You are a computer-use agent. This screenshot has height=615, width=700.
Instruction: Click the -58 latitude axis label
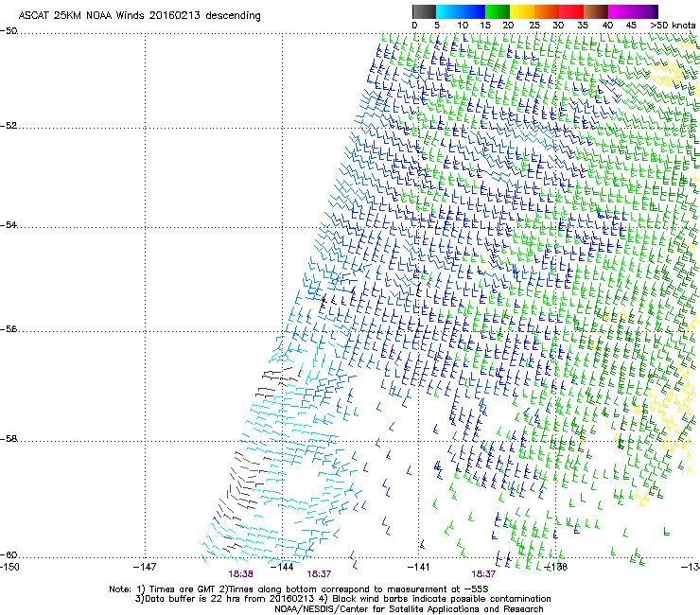[x=9, y=439]
